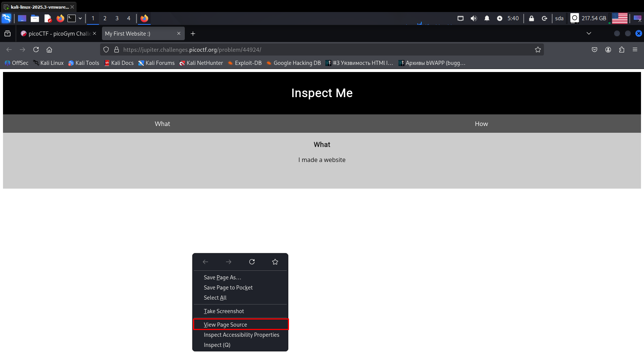Switch to workspace 3 in panel
The height and width of the screenshot is (360, 644).
coord(117,18)
